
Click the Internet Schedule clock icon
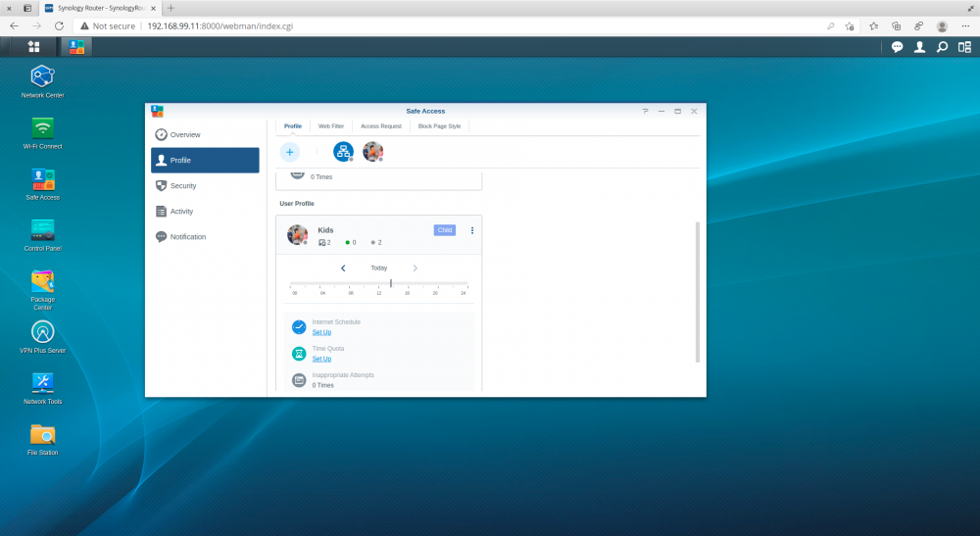coord(299,326)
